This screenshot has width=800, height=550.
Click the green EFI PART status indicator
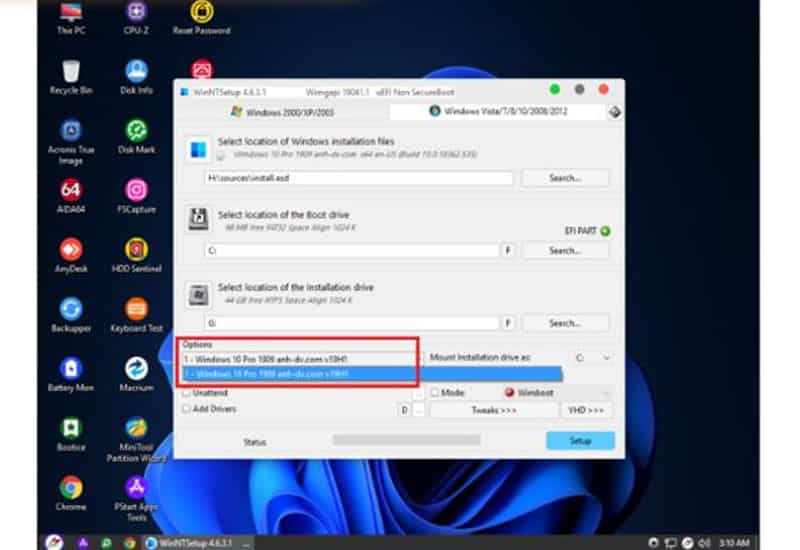606,231
